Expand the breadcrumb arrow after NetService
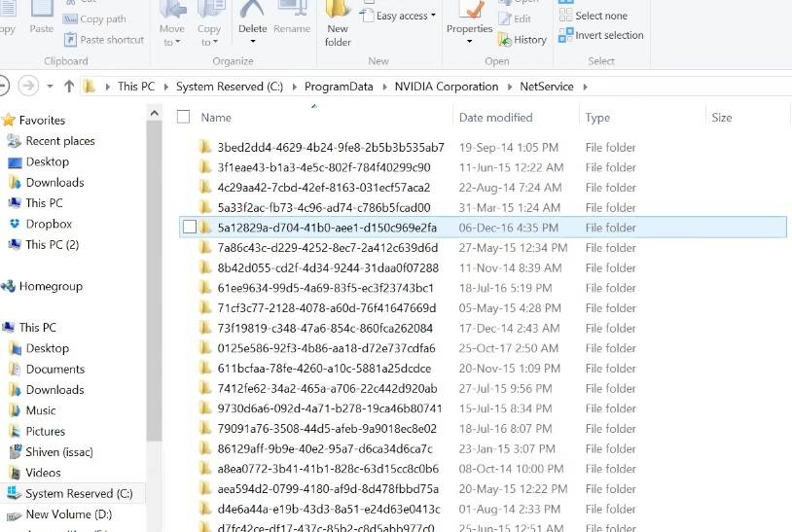This screenshot has height=532, width=792. (x=586, y=87)
